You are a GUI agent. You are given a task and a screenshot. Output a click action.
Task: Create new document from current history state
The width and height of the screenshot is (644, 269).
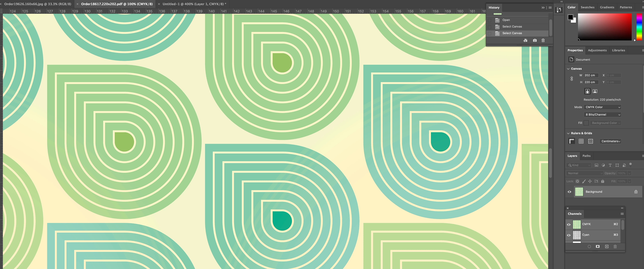click(525, 40)
